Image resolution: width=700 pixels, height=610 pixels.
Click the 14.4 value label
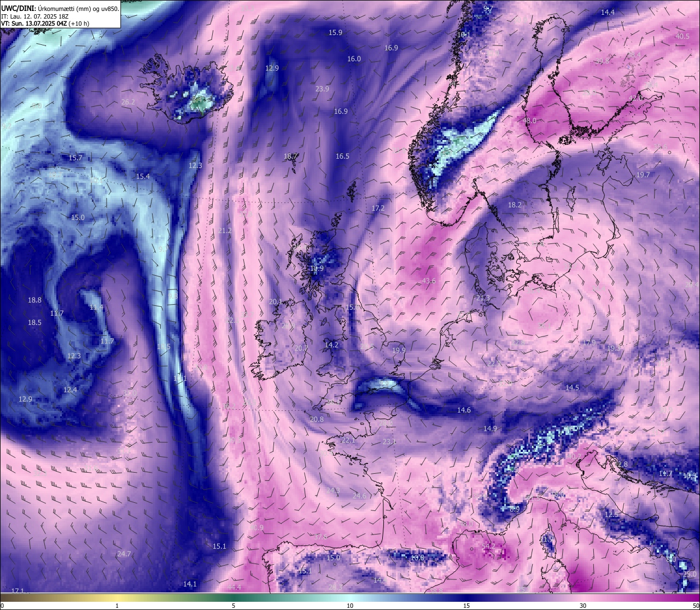(608, 12)
